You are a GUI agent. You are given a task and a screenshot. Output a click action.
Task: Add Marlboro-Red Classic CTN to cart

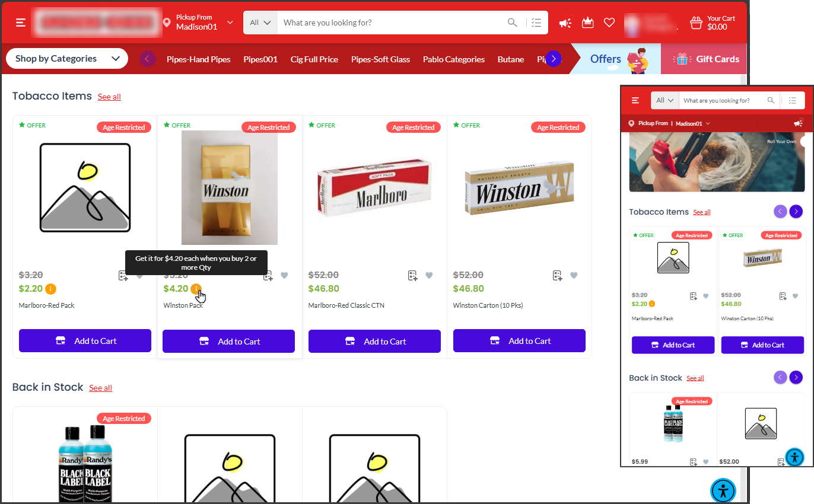374,342
